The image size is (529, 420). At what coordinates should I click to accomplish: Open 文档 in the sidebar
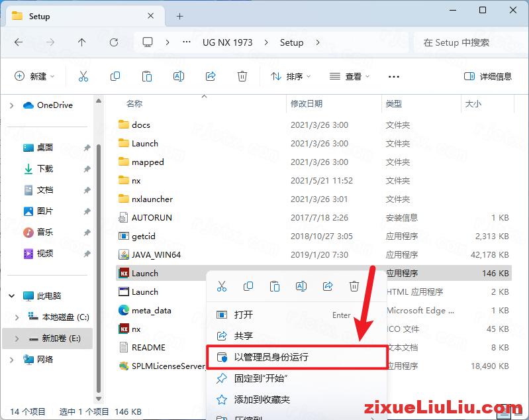point(45,190)
